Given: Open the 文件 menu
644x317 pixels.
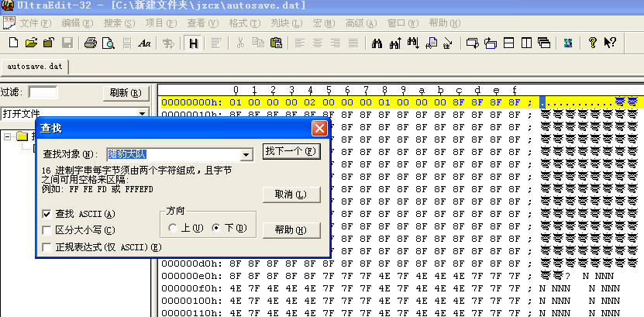Looking at the screenshot, I should pos(36,23).
